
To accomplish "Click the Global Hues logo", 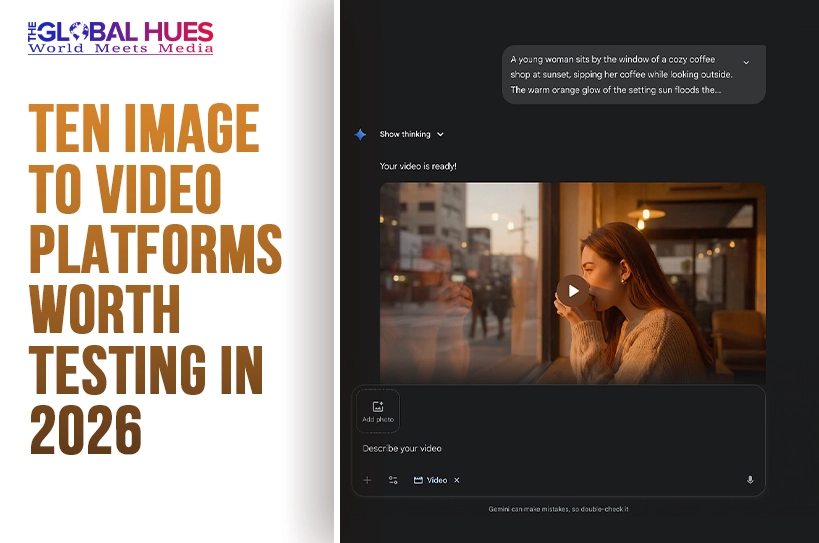I will pyautogui.click(x=121, y=38).
